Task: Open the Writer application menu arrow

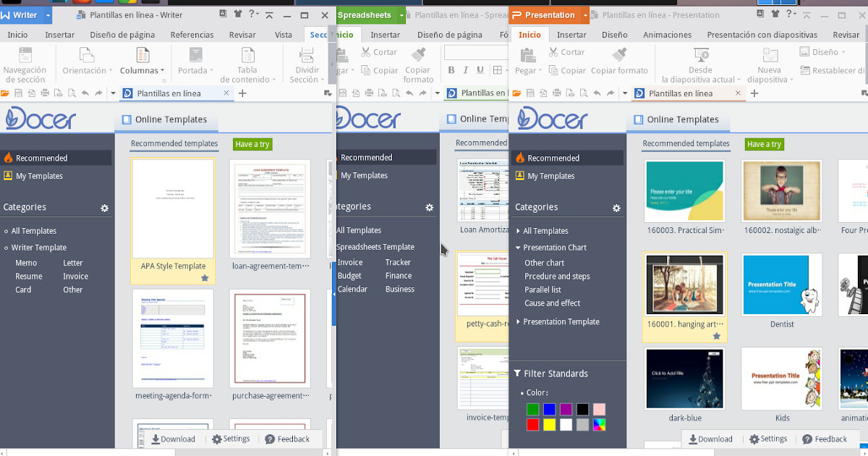Action: click(48, 15)
